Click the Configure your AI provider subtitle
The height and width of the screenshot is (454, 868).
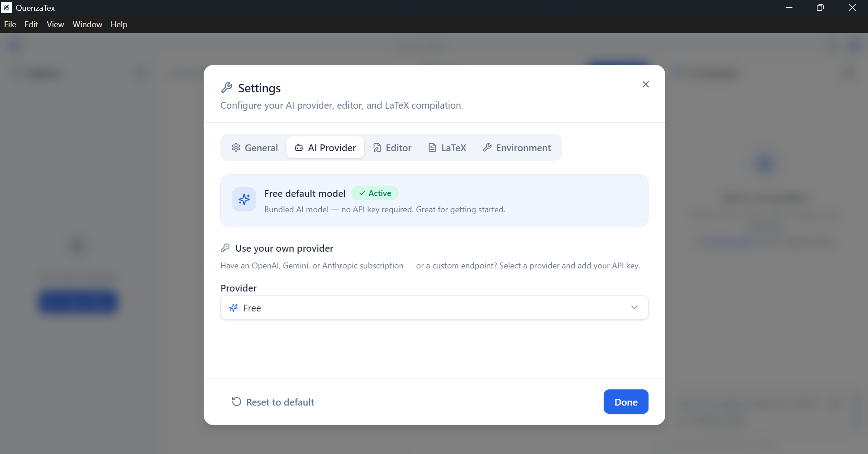point(342,105)
